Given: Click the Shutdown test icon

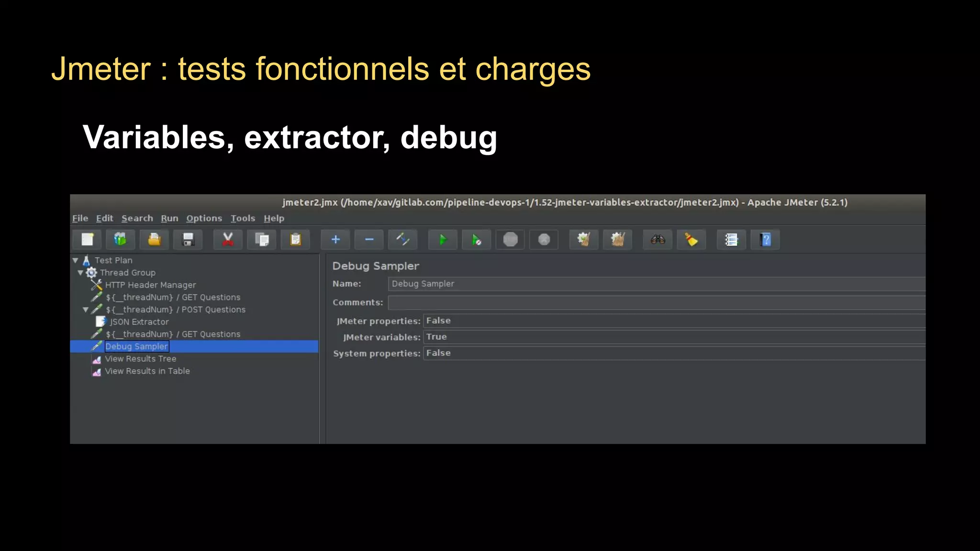Looking at the screenshot, I should coord(544,240).
